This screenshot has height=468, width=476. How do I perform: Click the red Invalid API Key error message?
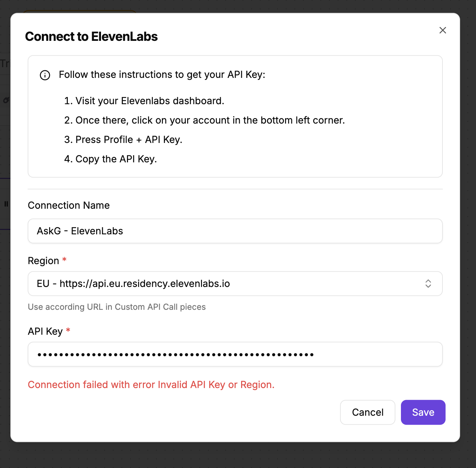click(x=151, y=385)
